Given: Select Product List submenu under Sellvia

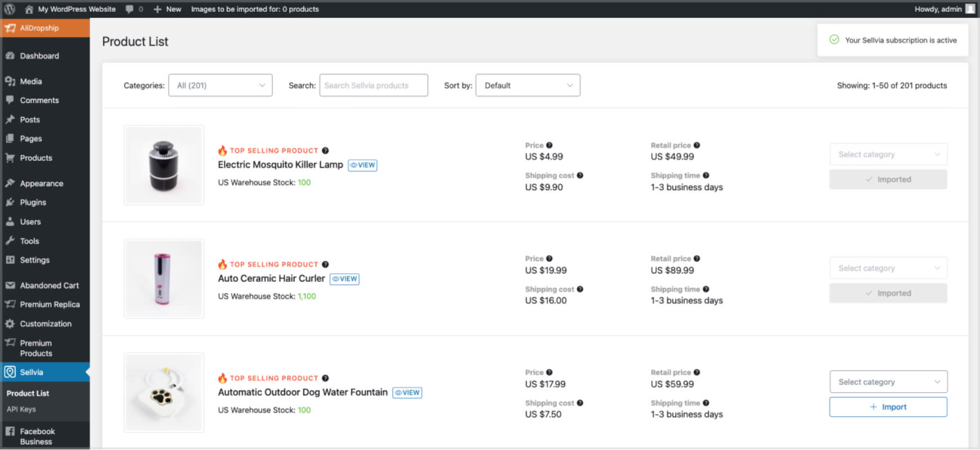Looking at the screenshot, I should (x=28, y=393).
